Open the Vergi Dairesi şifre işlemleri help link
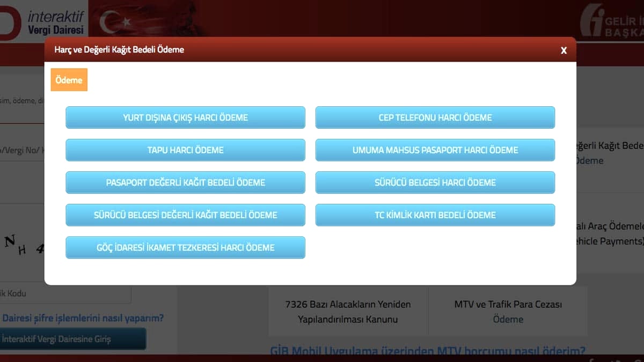 (82, 318)
